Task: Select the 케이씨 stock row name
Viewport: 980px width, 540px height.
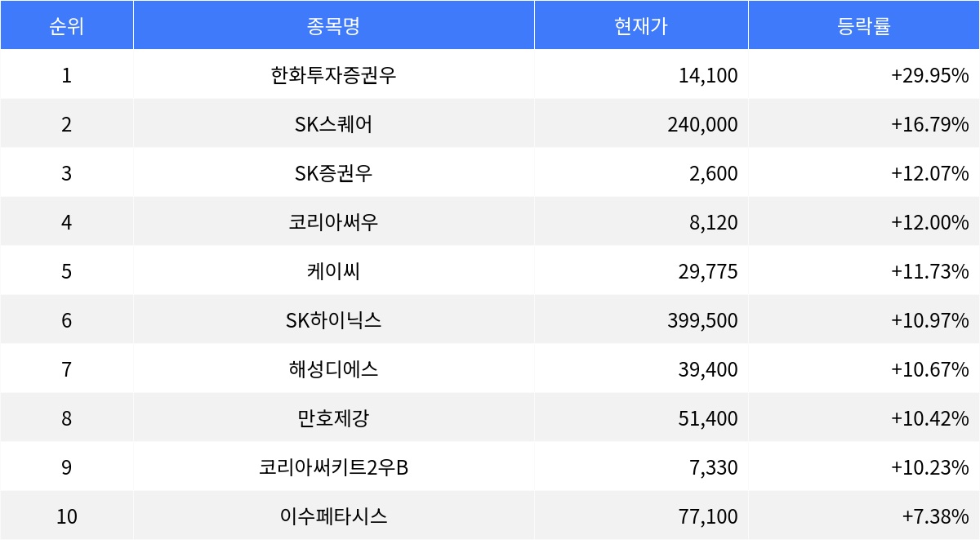Action: (x=333, y=272)
